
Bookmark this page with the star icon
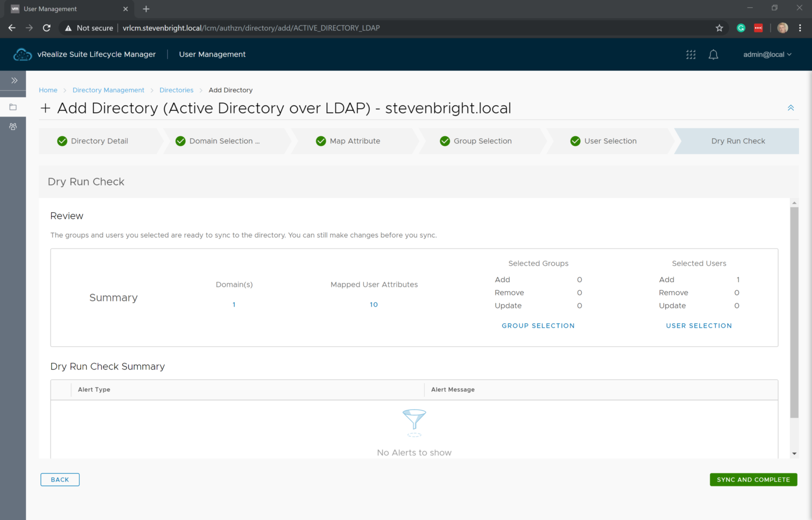click(x=719, y=28)
